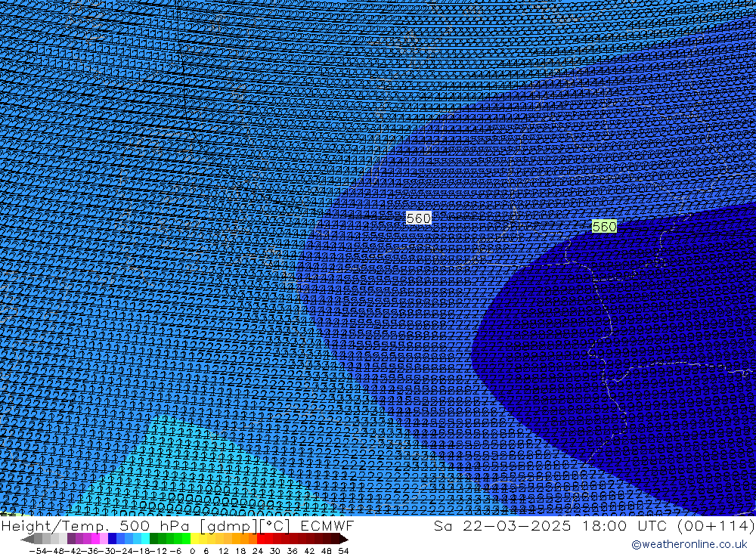
Task: Click the green-highlighted 560 contour label
Action: tap(604, 227)
